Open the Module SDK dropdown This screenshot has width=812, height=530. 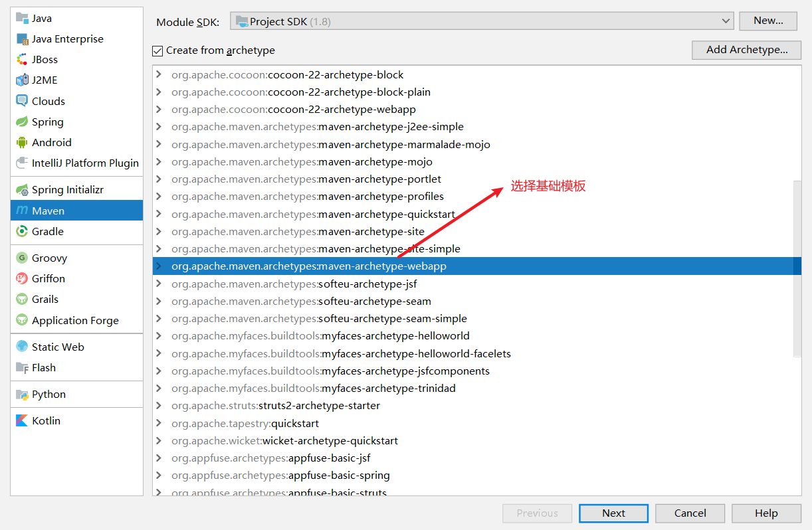click(x=482, y=21)
